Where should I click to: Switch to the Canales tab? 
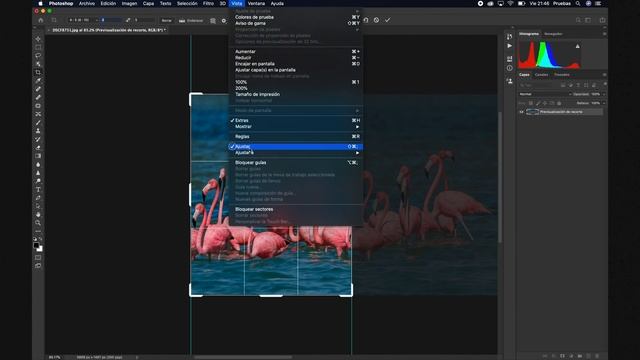541,75
